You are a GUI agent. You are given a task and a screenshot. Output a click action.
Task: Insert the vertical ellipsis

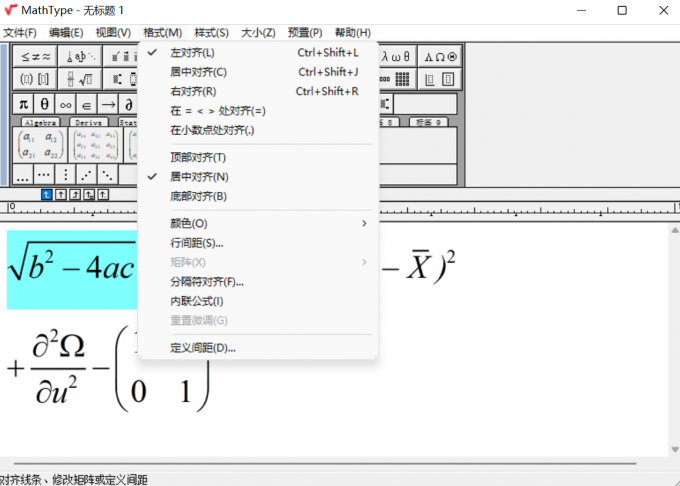(65, 174)
